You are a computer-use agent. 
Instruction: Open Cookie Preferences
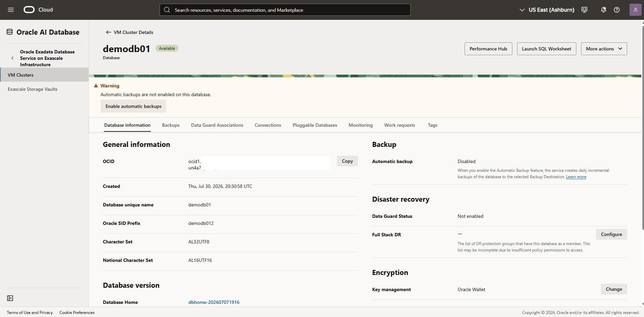point(77,313)
